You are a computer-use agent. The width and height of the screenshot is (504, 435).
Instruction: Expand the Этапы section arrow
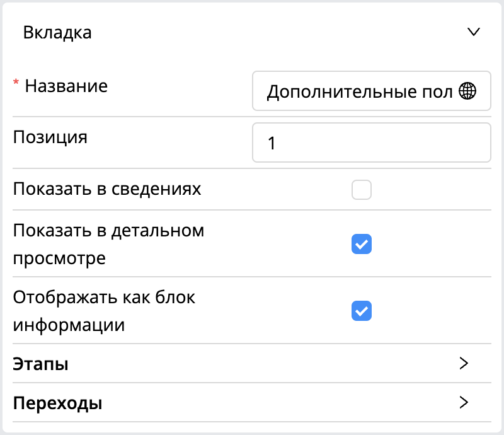[x=464, y=363]
